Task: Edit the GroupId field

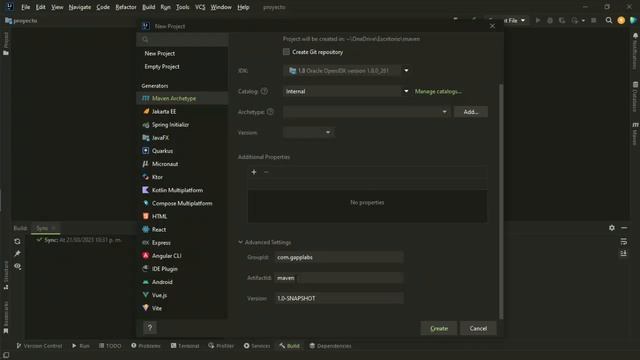Action: pos(339,257)
